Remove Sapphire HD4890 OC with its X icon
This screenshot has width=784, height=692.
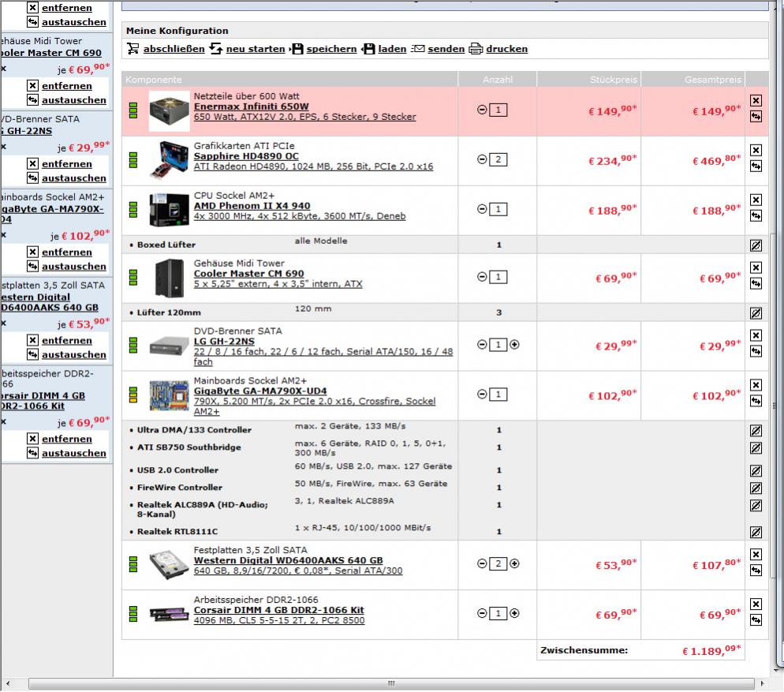pyautogui.click(x=756, y=150)
